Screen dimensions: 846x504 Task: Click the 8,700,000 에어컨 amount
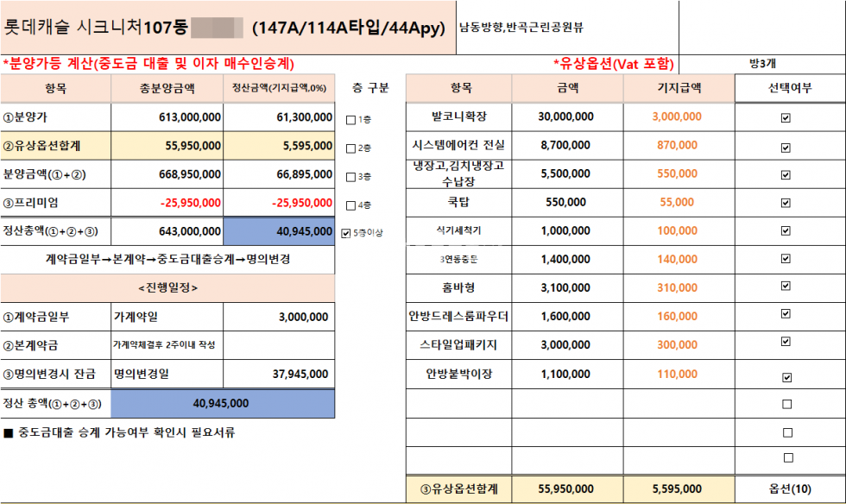coord(568,145)
